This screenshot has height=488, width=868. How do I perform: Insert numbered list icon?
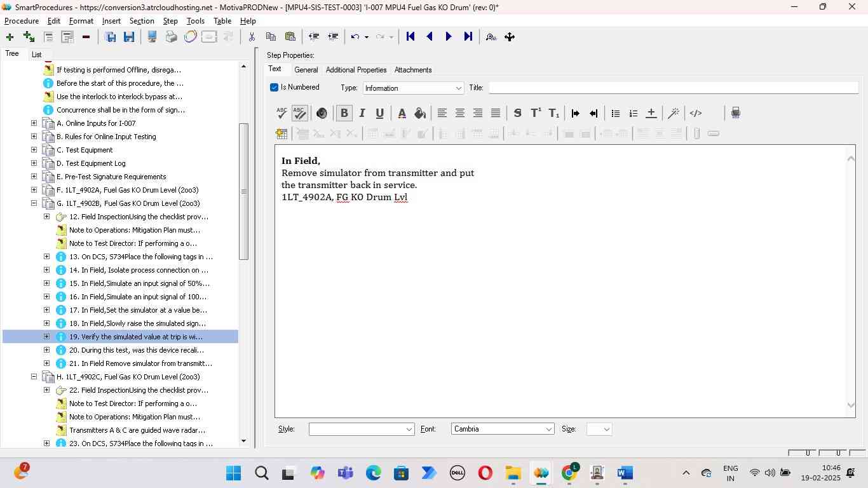[x=633, y=113]
